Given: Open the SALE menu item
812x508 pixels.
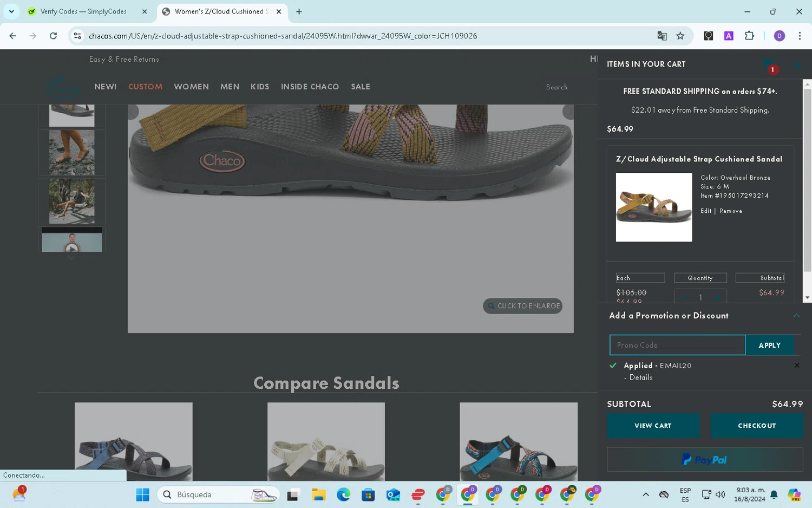Looking at the screenshot, I should coord(361,87).
